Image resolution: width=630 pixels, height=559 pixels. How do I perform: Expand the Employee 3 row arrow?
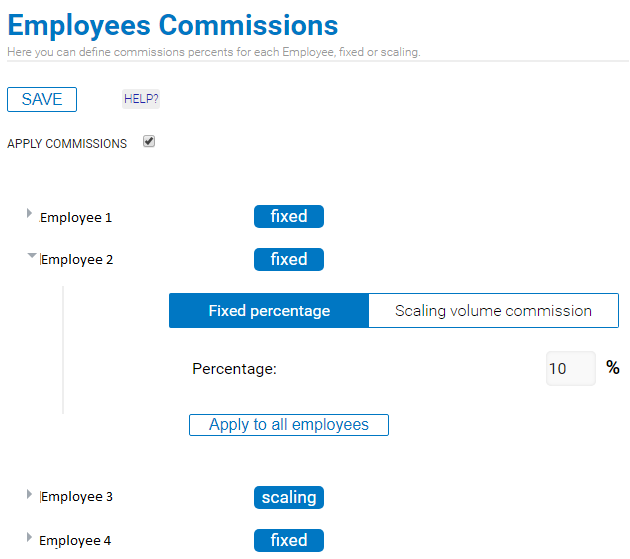[x=29, y=494]
